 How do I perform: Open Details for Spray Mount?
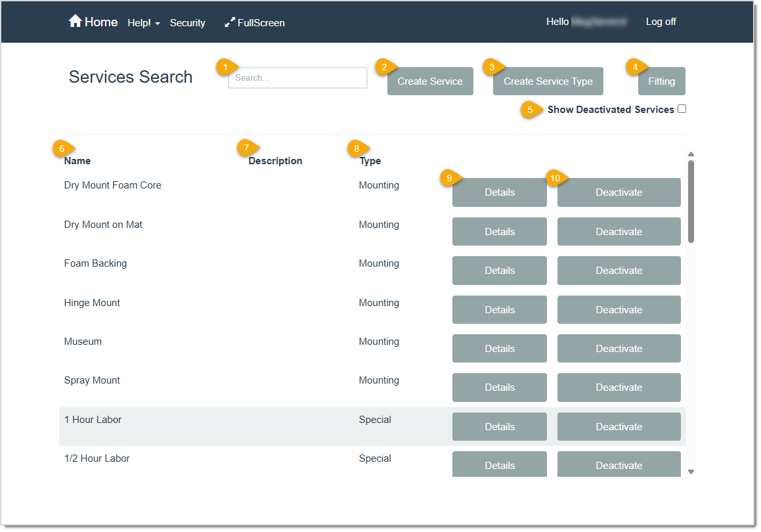click(x=499, y=387)
